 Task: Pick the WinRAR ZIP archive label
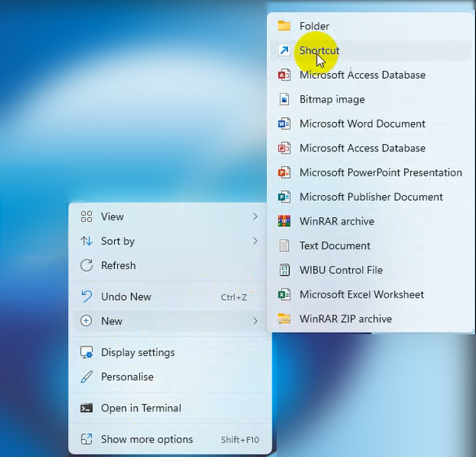346,319
